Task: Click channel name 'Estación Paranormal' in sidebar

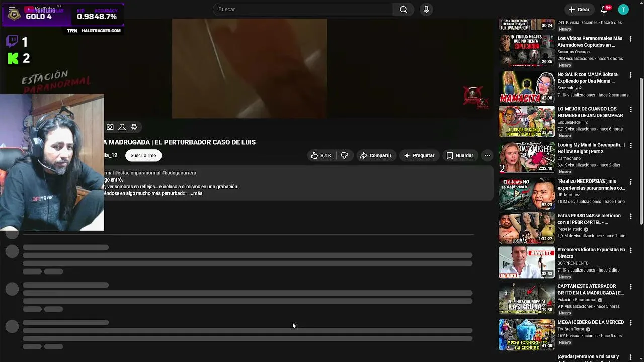Action: coord(577,300)
